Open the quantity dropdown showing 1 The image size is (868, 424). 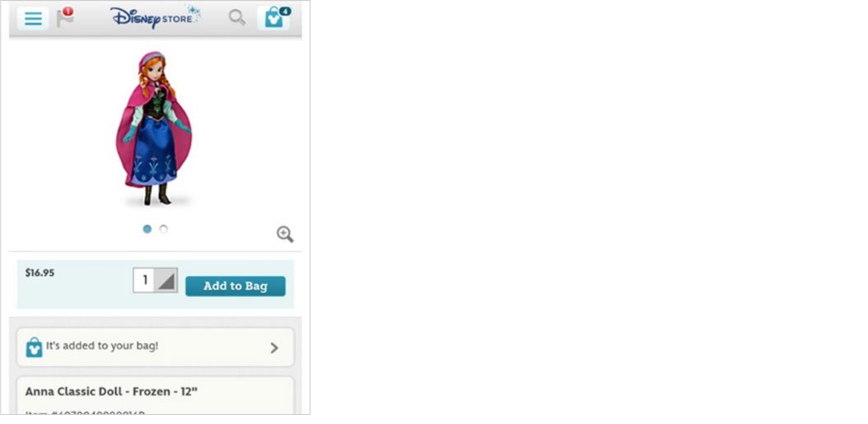155,280
